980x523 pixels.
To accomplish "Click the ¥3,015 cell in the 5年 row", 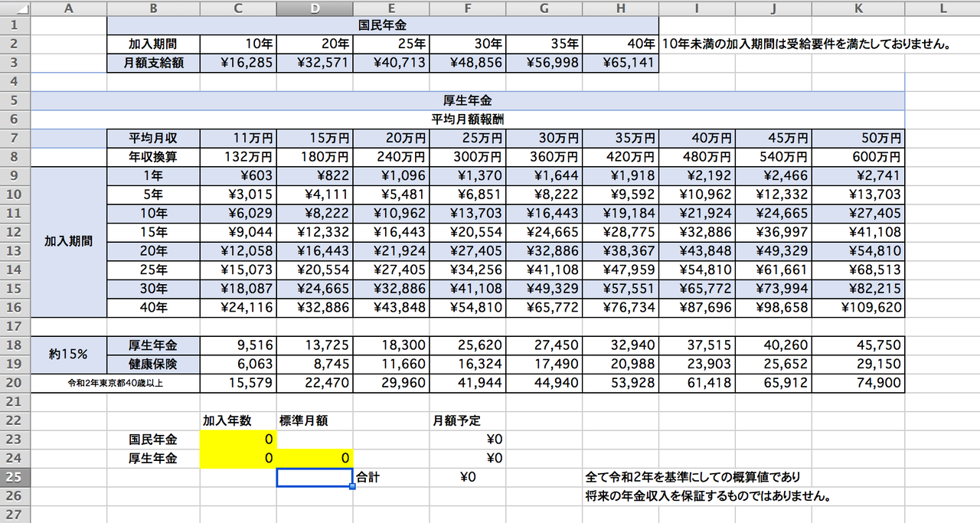I will click(x=238, y=194).
